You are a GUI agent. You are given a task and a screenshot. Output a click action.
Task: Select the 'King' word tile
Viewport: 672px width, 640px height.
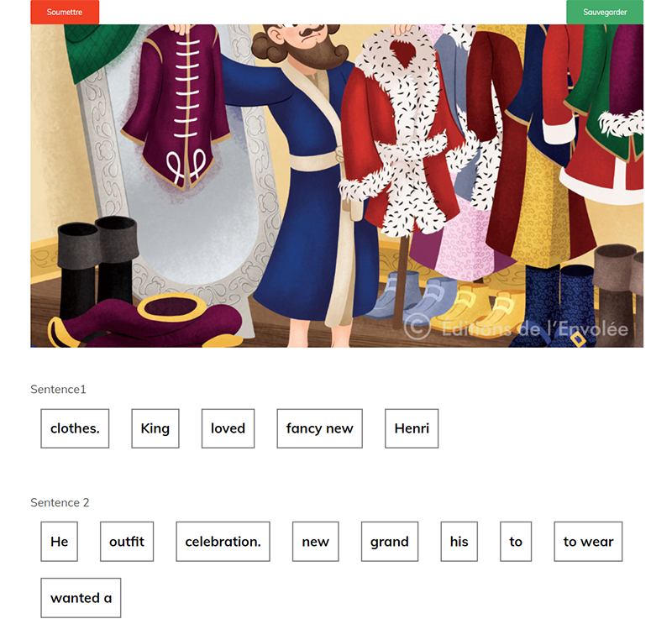tap(155, 428)
